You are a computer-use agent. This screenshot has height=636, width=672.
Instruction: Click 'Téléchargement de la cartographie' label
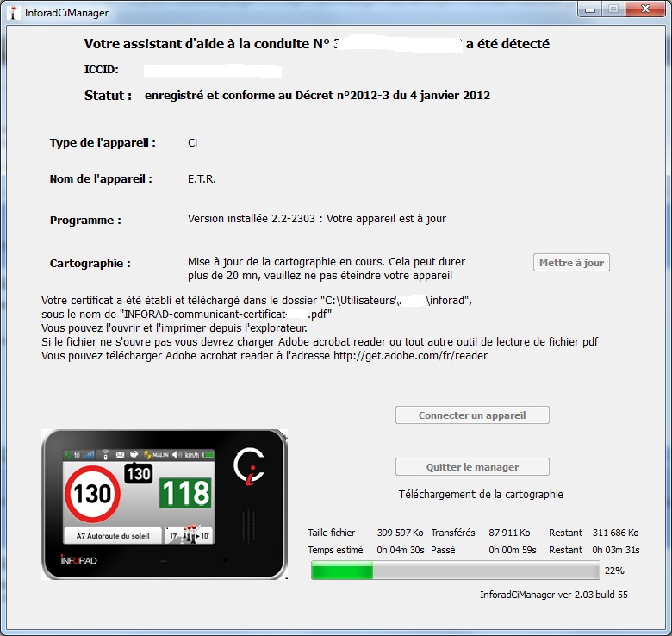[x=481, y=494]
